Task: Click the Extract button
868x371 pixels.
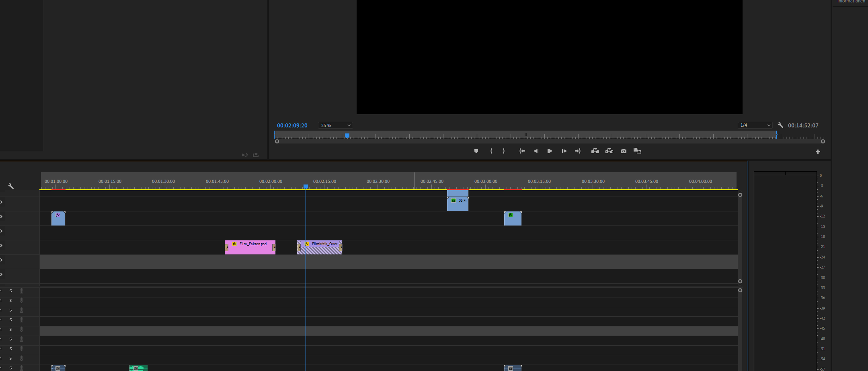Action: coord(609,151)
